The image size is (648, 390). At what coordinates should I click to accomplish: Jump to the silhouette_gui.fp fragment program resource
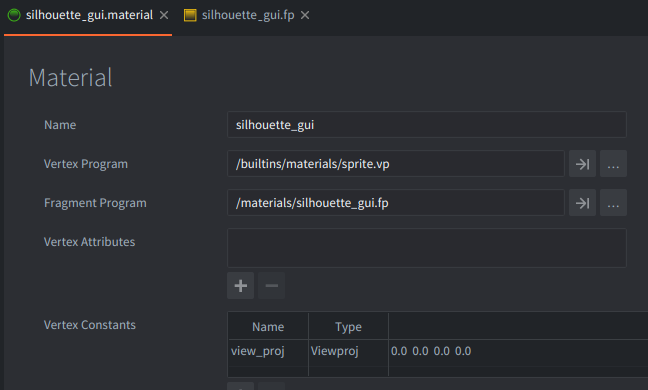(582, 203)
